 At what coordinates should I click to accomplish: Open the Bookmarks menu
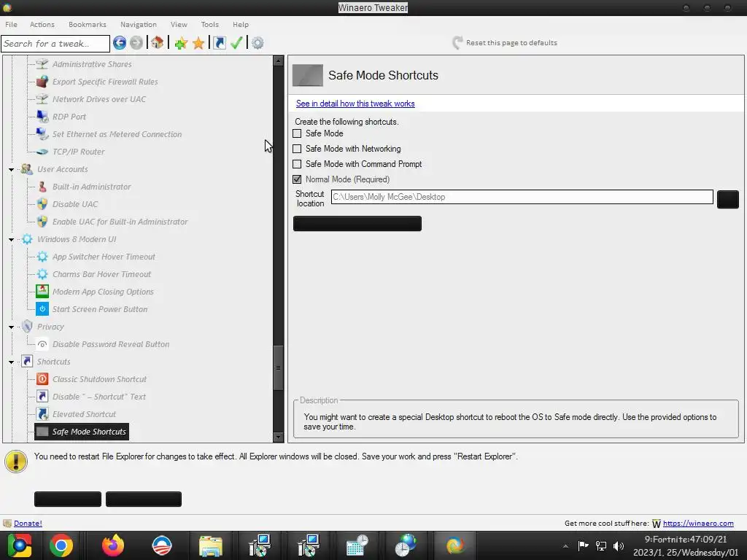88,24
